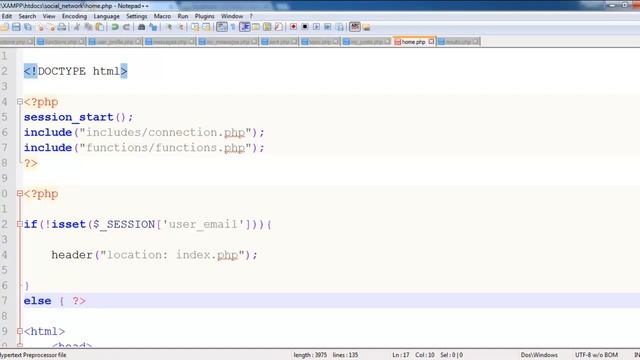Click the lines : 135 status entry
The height and width of the screenshot is (360, 640).
345,355
